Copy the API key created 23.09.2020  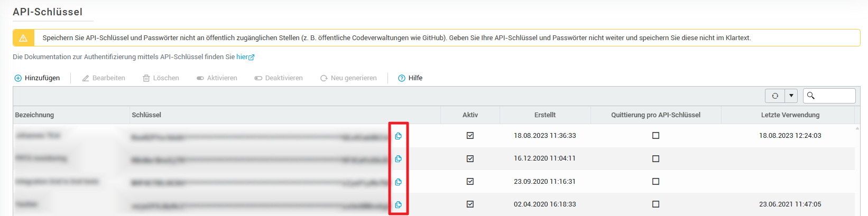pos(398,182)
